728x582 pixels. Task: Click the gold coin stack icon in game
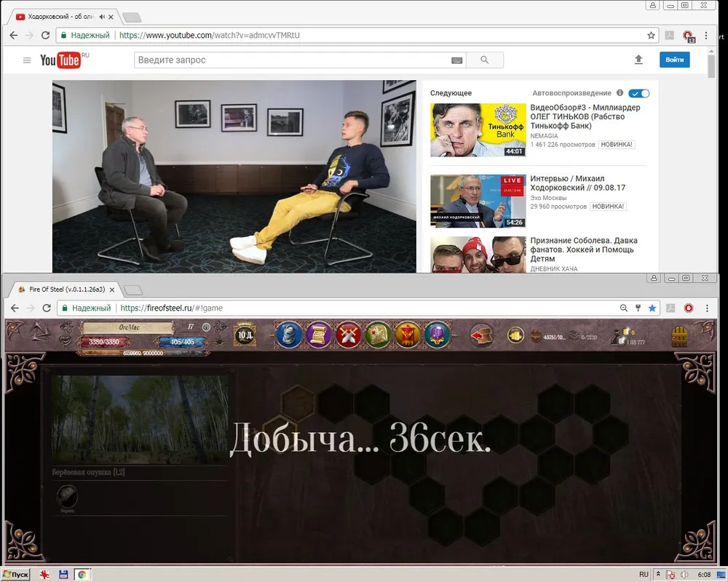(515, 335)
